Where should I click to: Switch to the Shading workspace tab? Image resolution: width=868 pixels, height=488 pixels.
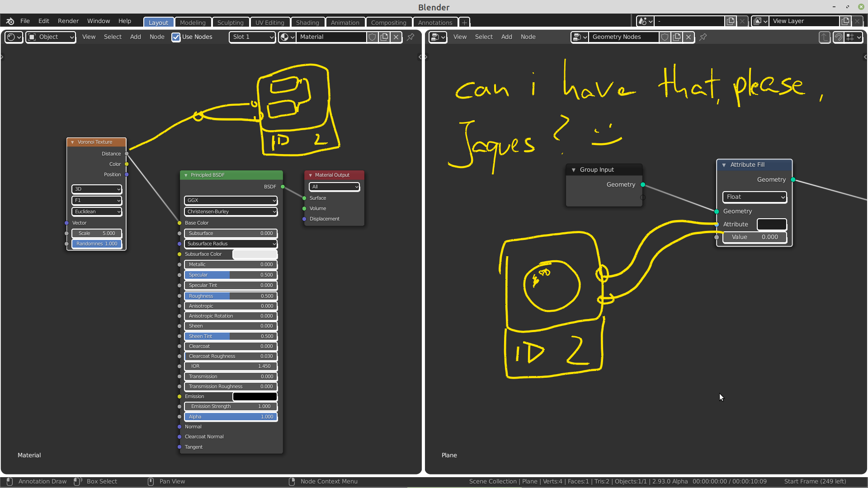pos(307,23)
